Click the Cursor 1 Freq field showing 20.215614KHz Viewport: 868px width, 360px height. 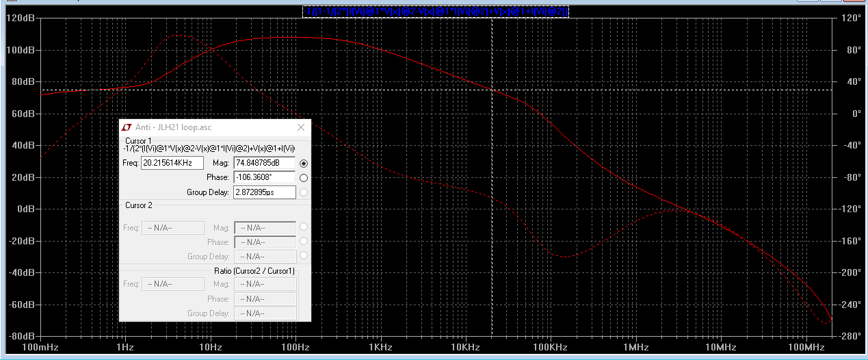point(172,163)
